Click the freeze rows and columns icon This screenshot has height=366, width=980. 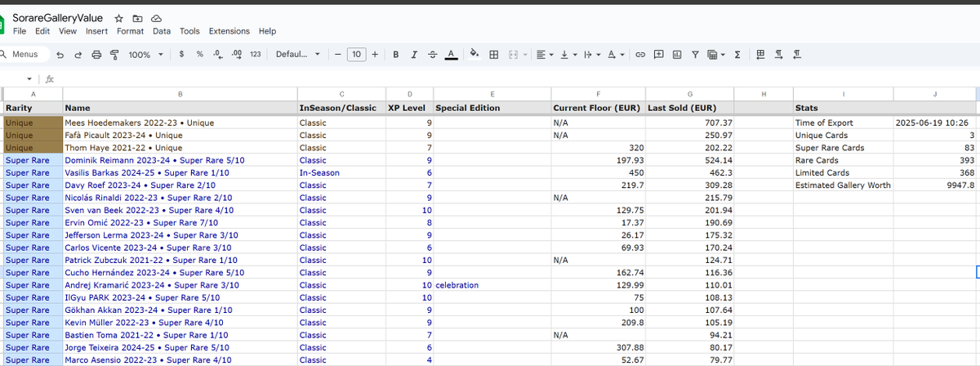pos(761,55)
